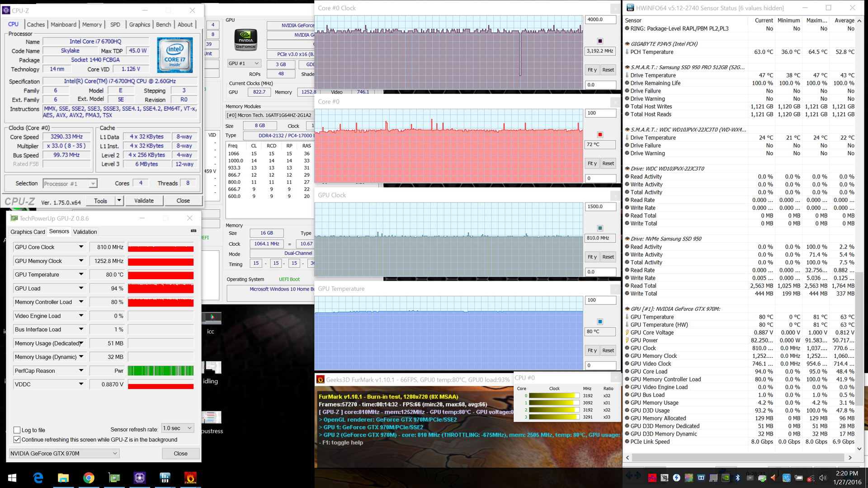This screenshot has height=488, width=868.
Task: Click the Dolby tray icon
Action: point(701,478)
